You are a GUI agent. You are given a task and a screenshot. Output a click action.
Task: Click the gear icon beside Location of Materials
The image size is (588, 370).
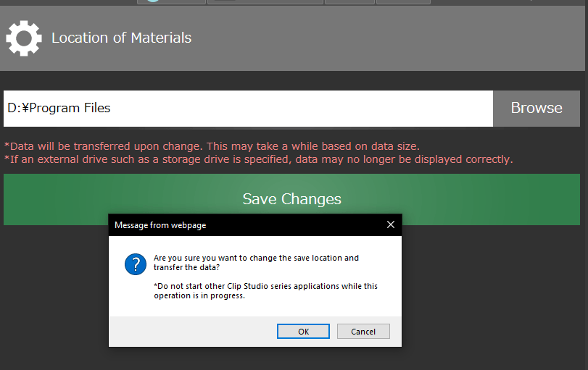pyautogui.click(x=24, y=38)
